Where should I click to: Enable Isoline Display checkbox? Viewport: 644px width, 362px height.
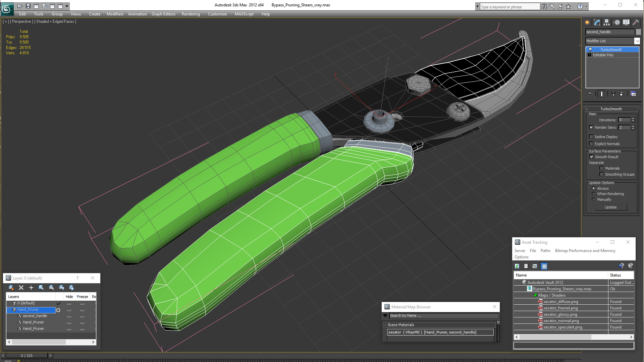tap(591, 137)
